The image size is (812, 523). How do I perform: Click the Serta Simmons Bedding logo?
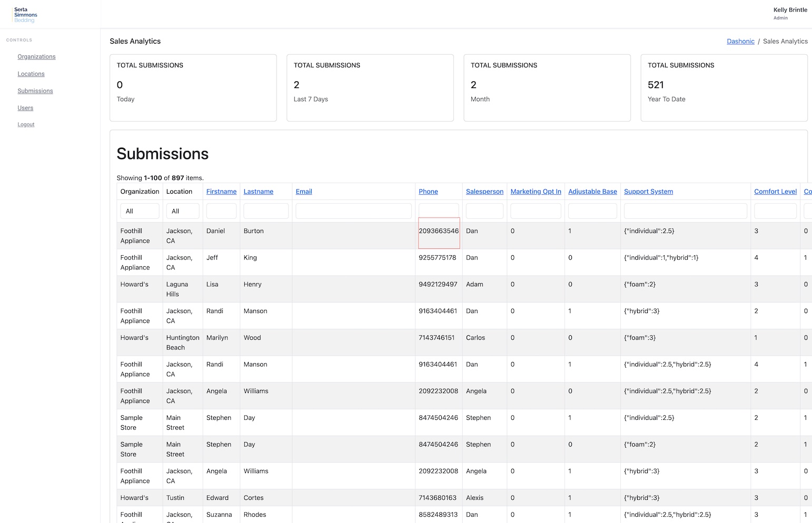[x=25, y=15]
